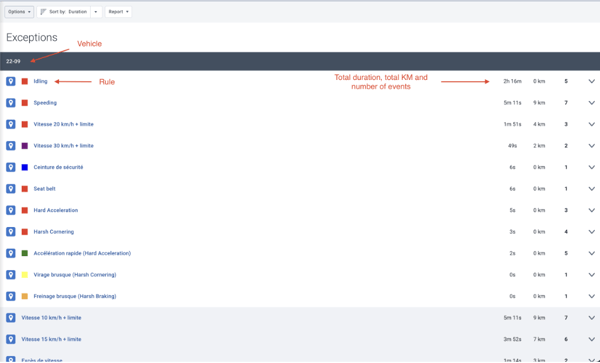Viewport: 600px width, 363px height.
Task: Expand the Seat belt row chevron
Action: pyautogui.click(x=592, y=189)
